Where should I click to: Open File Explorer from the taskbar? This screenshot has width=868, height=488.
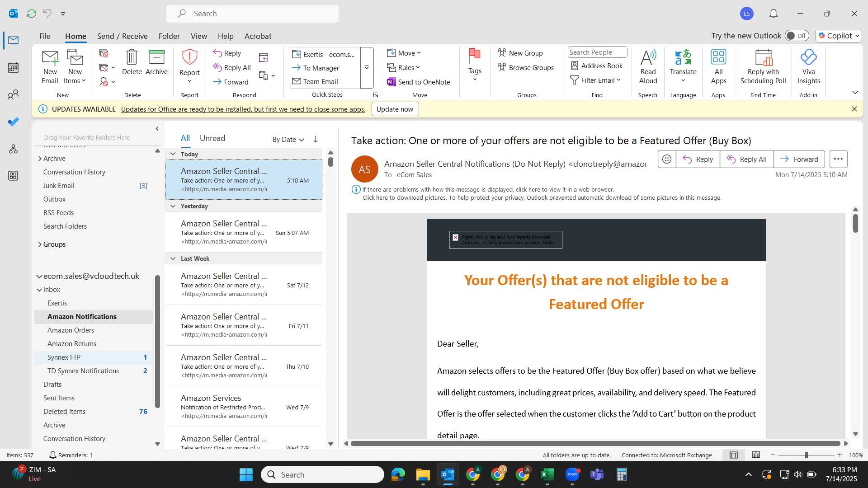(423, 474)
